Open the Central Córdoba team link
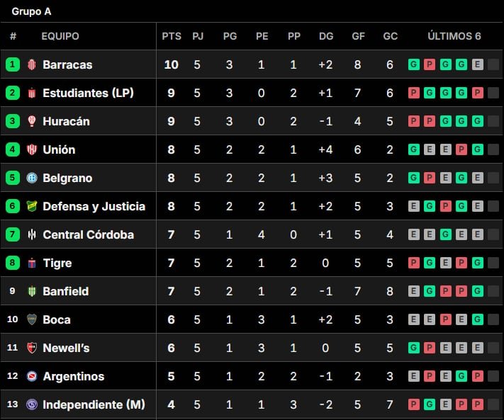 (x=88, y=234)
